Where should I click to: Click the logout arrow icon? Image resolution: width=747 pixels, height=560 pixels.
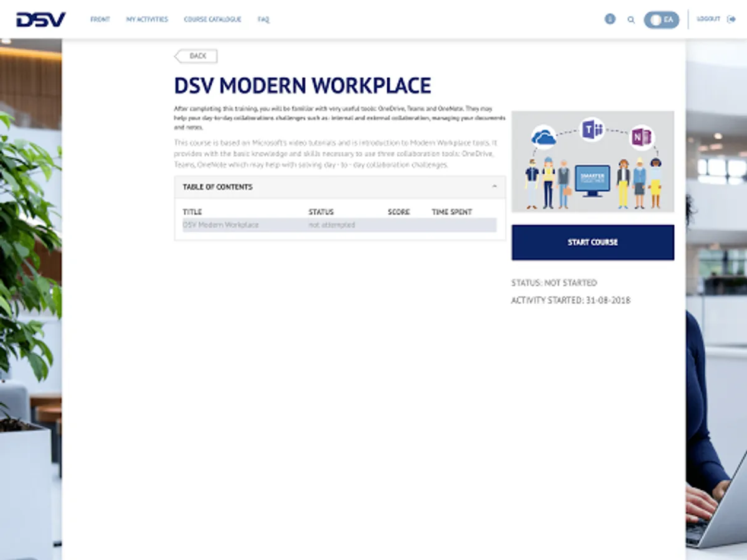tap(731, 19)
